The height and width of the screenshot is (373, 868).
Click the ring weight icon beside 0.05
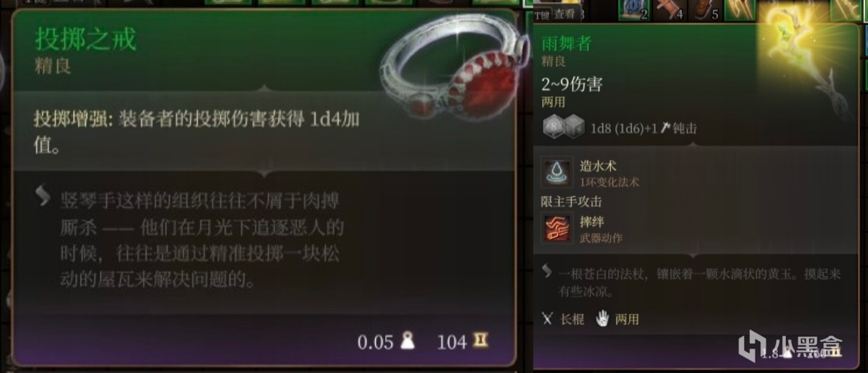(408, 341)
